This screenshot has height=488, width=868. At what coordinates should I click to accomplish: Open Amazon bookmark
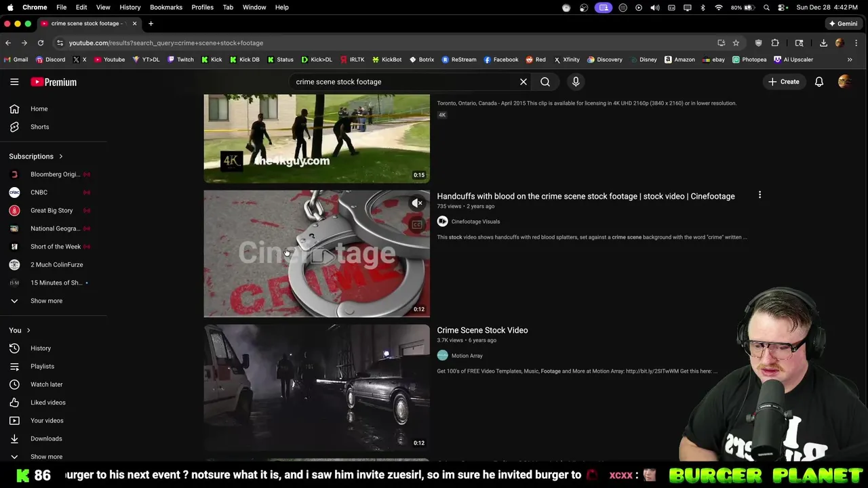pos(679,60)
